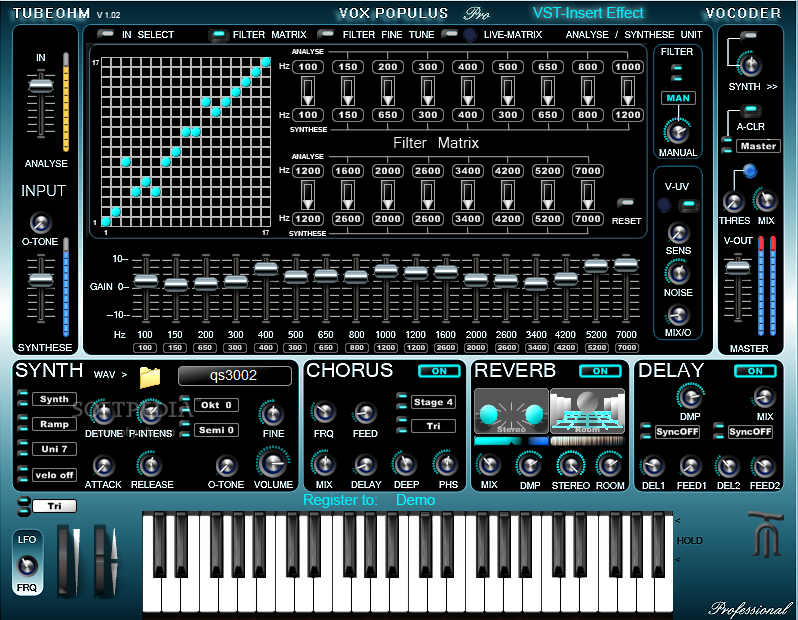Click the DETUNE knob in Synth
This screenshot has width=798, height=620.
[x=103, y=413]
